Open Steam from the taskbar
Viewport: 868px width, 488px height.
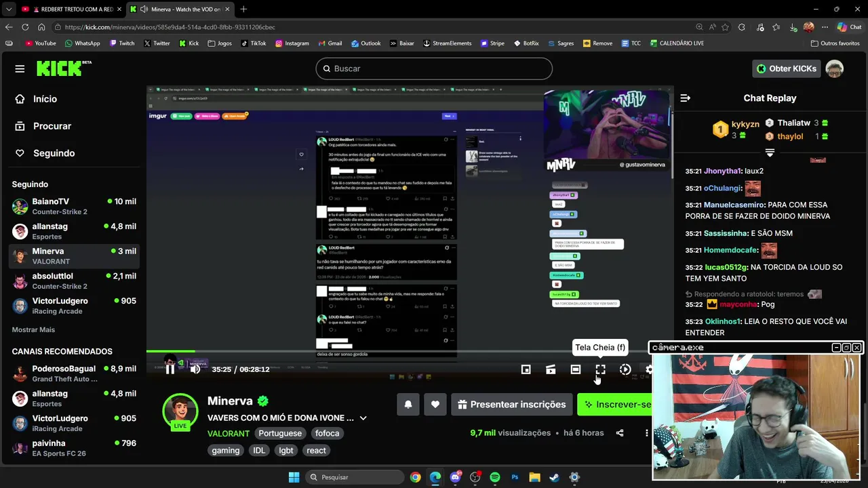(x=554, y=477)
